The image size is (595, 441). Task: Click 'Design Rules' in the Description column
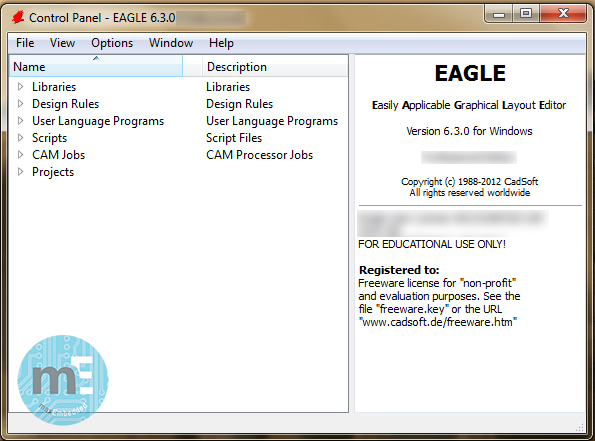(x=239, y=104)
